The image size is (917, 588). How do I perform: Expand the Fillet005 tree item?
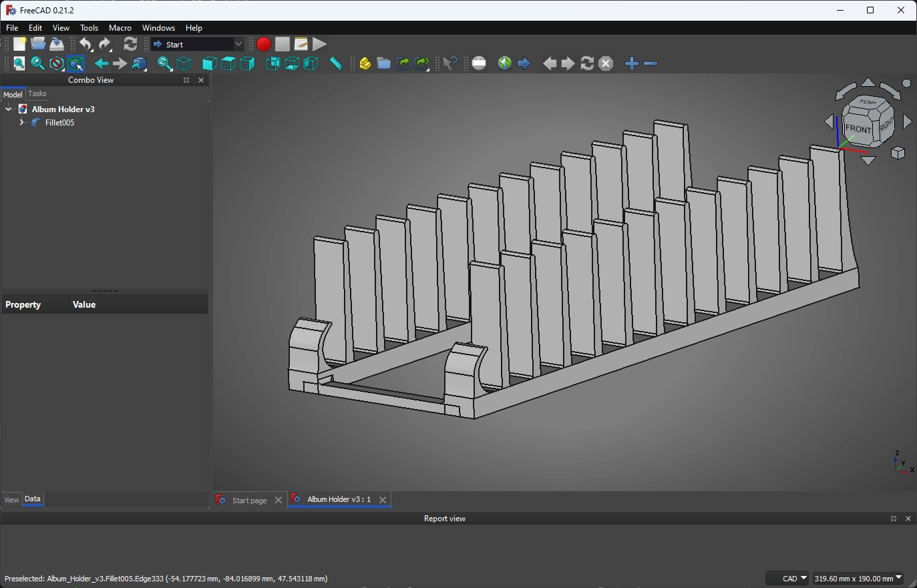pos(21,122)
